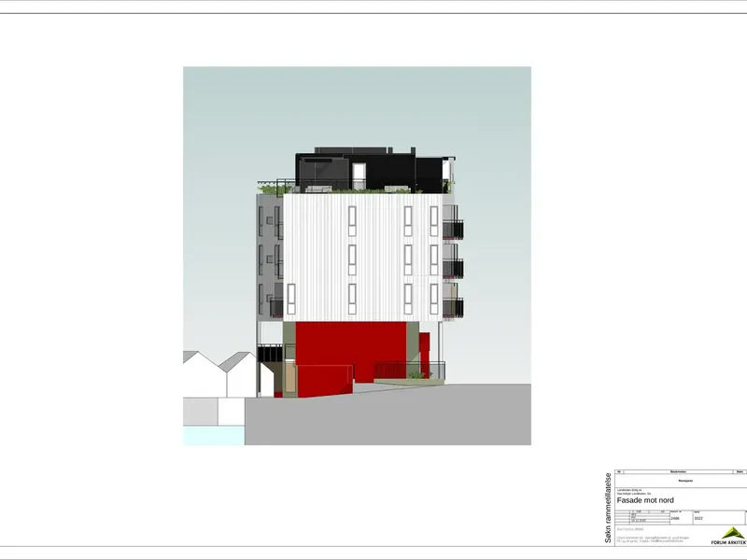Select the project number '2486' cell
Screen dimensions: 747x560
tap(681, 518)
